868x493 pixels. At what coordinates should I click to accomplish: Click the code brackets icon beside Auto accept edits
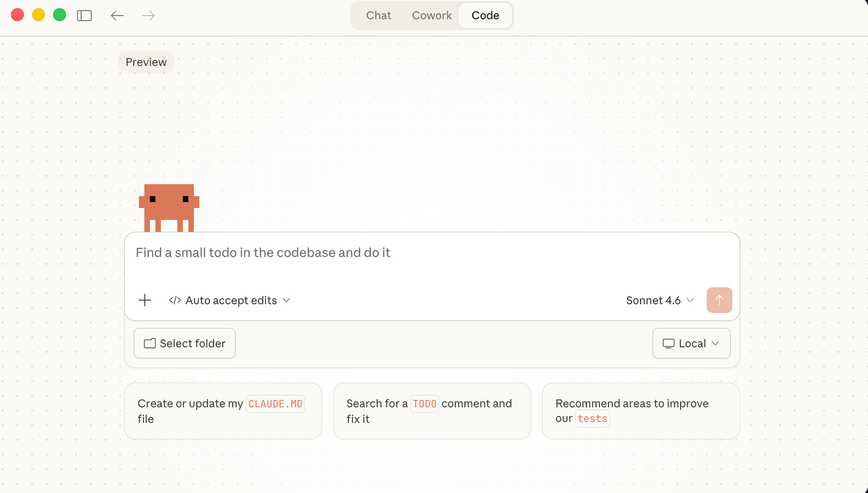tap(175, 300)
